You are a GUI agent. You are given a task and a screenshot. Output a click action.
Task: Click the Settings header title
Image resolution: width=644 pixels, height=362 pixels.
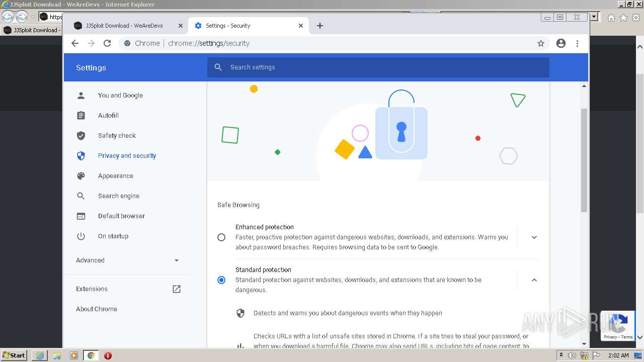coord(91,68)
